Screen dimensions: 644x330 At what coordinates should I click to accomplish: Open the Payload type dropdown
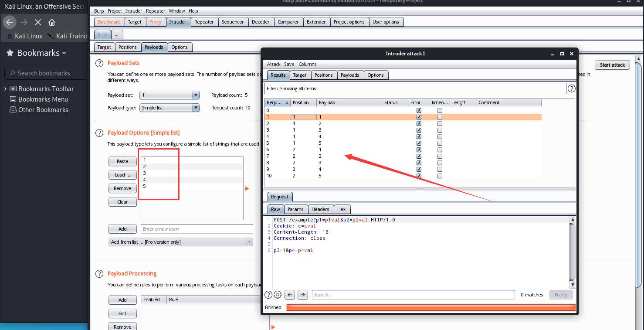coord(169,108)
